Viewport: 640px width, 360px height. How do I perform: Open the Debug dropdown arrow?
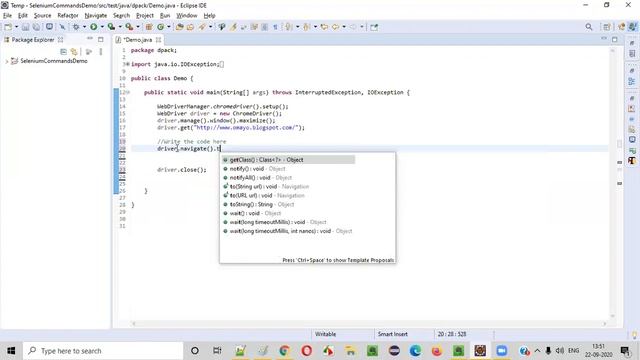tap(84, 27)
